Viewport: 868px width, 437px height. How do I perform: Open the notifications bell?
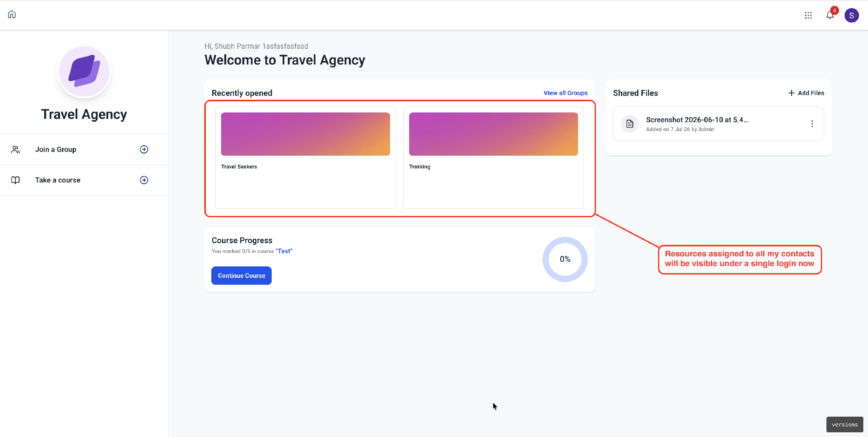(x=830, y=15)
